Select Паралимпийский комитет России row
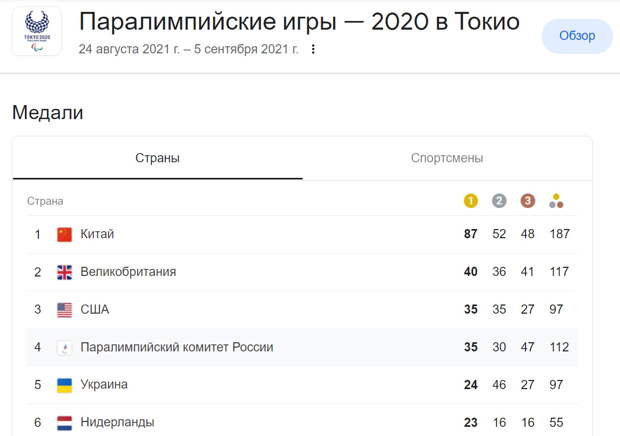620x436 pixels. click(x=302, y=347)
